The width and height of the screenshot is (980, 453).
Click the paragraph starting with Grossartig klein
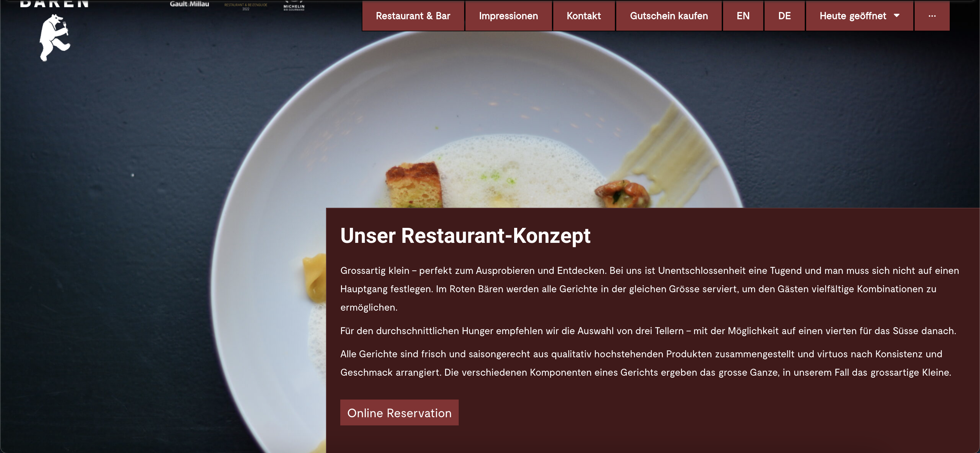[x=649, y=289]
